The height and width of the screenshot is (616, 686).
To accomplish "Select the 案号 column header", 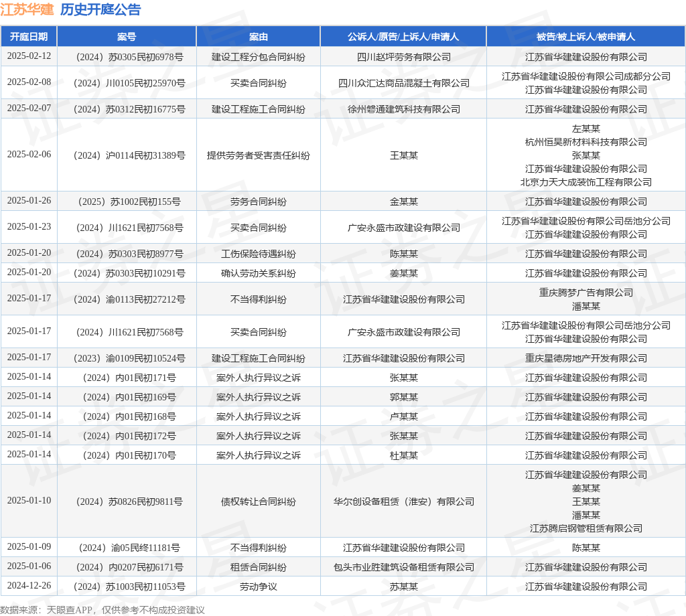I will tap(127, 37).
